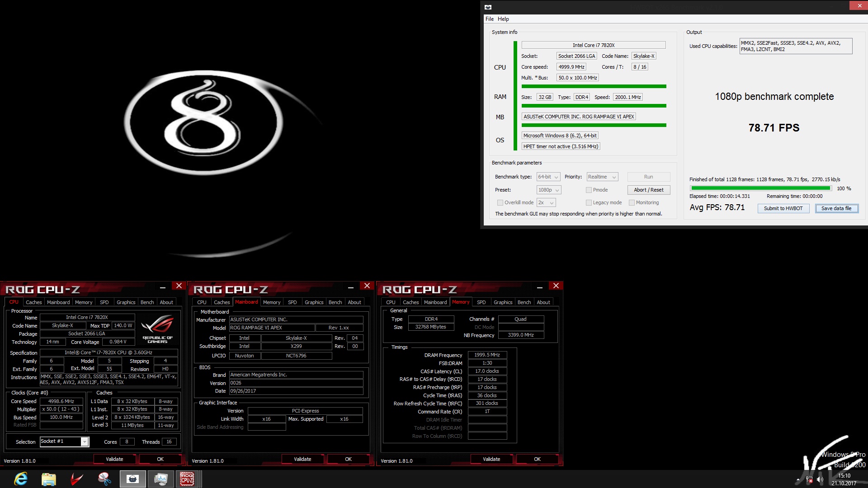Close the CPU-Z Memory window
Image resolution: width=868 pixels, height=488 pixels.
point(556,286)
